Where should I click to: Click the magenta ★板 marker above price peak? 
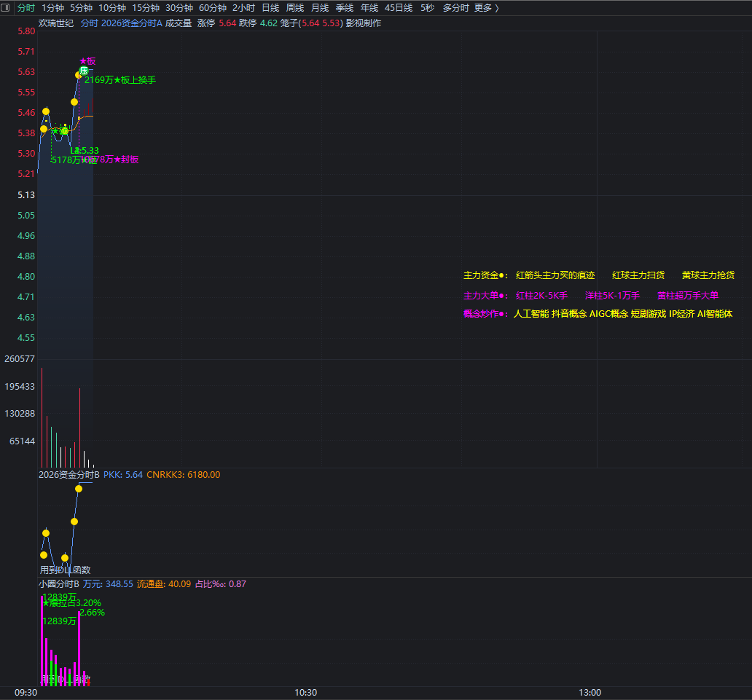(87, 61)
